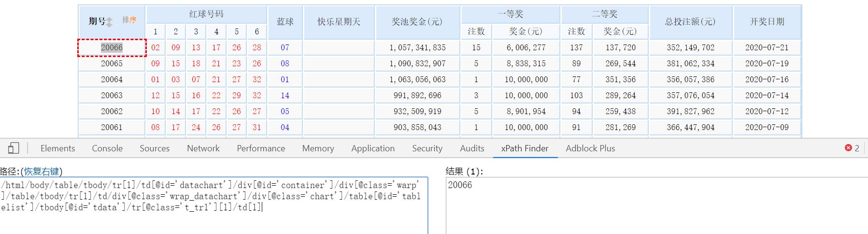The height and width of the screenshot is (234, 868).
Task: Select issue number 20066 cell
Action: (112, 47)
